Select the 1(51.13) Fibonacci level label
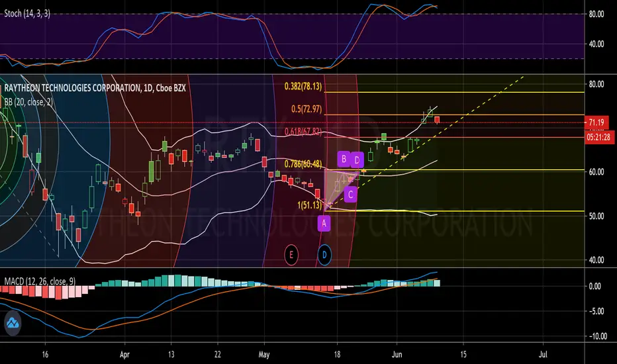 pos(309,205)
